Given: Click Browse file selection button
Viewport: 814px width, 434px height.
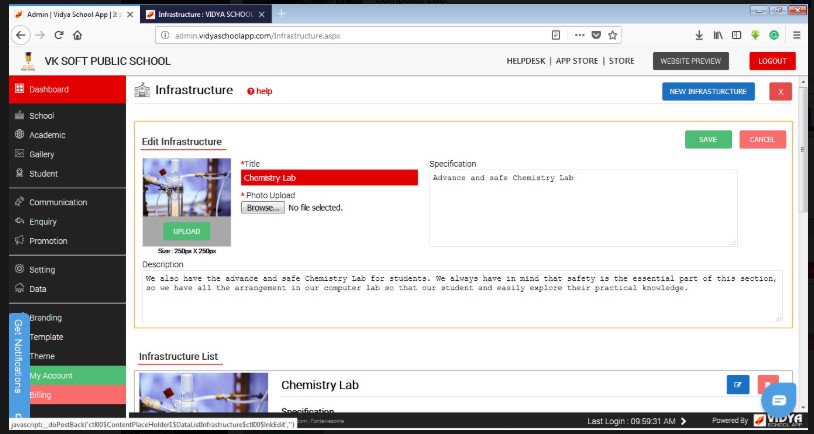Looking at the screenshot, I should 263,208.
